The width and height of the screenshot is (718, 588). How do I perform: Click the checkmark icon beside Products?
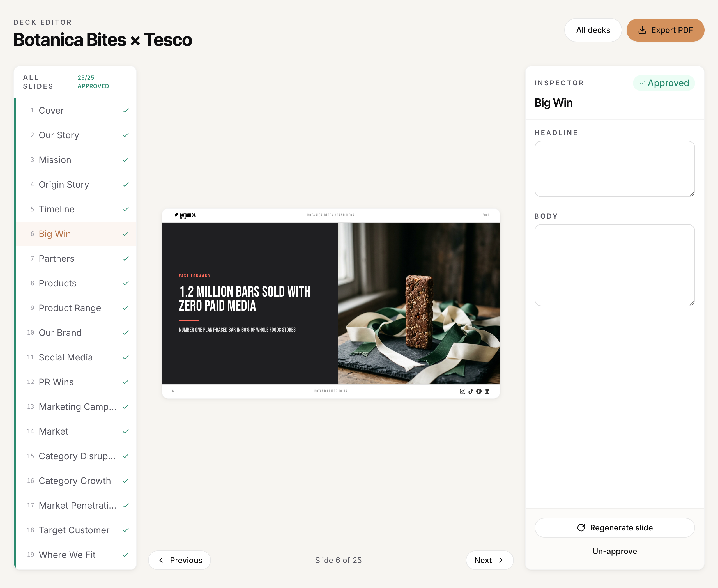(x=126, y=284)
